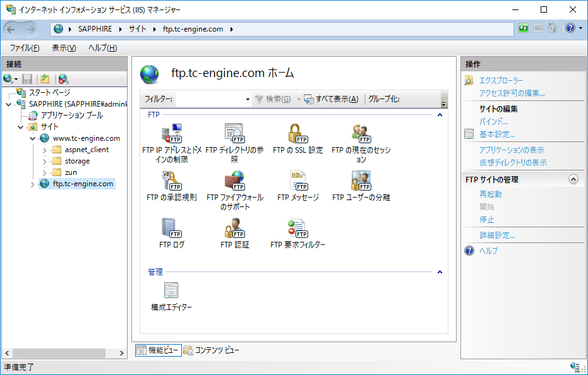588x375 pixels.
Task: Click the status bar network icon
Action: tap(575, 367)
